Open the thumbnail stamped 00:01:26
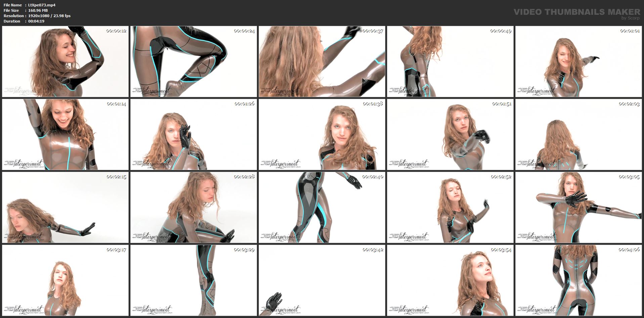Viewport: 644px width, 318px height. 194,134
